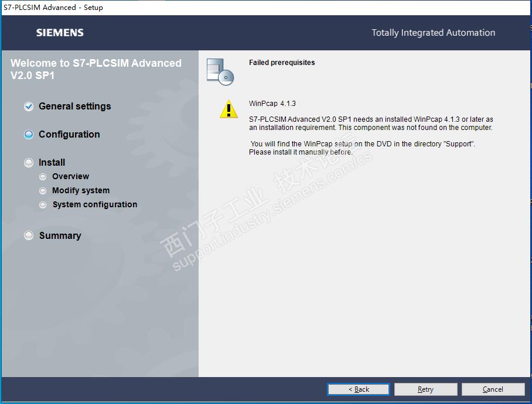
Task: Select the Overview sub-step bullet
Action: coord(43,177)
